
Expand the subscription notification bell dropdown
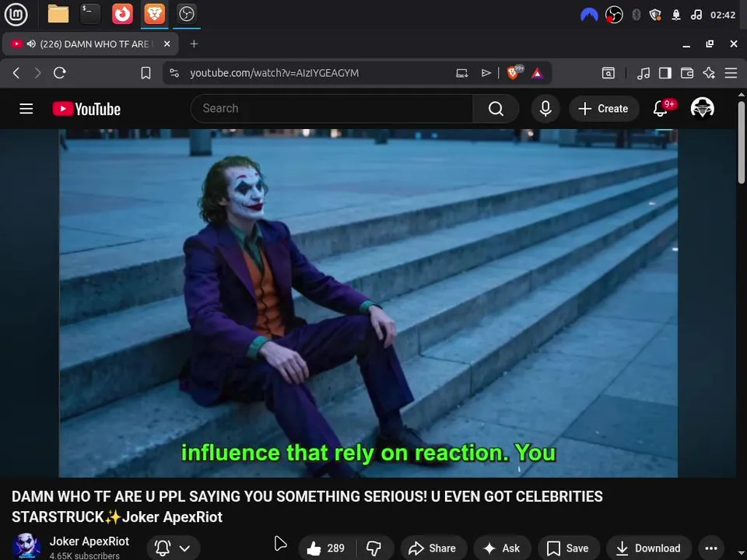[x=174, y=548]
